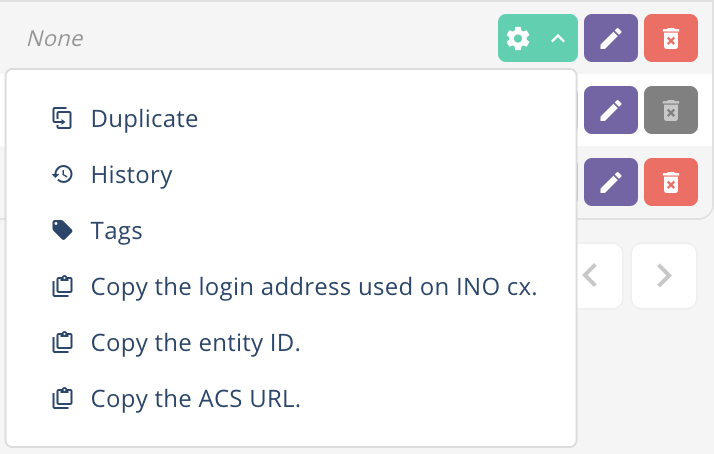
Task: Click the italic None text in the first row
Action: [55, 39]
